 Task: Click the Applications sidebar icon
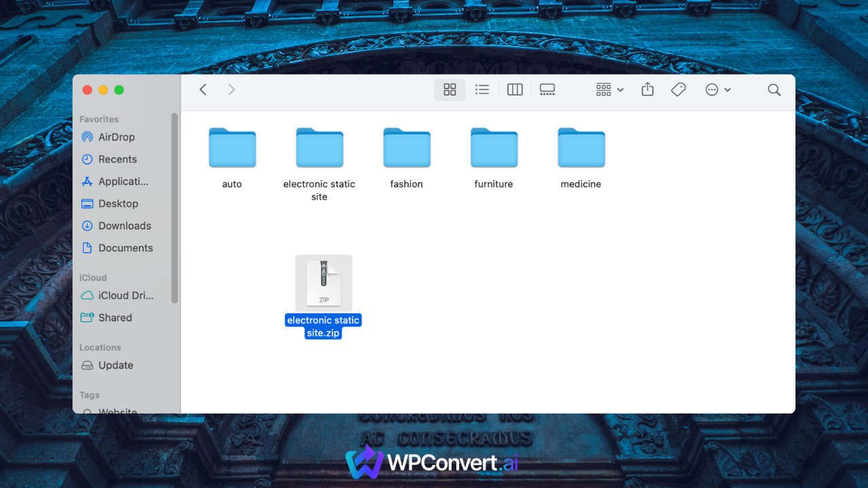(87, 182)
